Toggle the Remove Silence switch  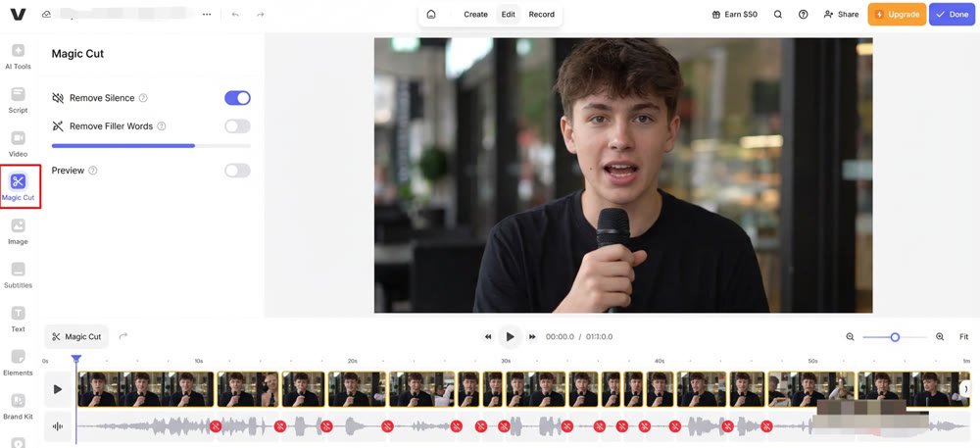(237, 98)
